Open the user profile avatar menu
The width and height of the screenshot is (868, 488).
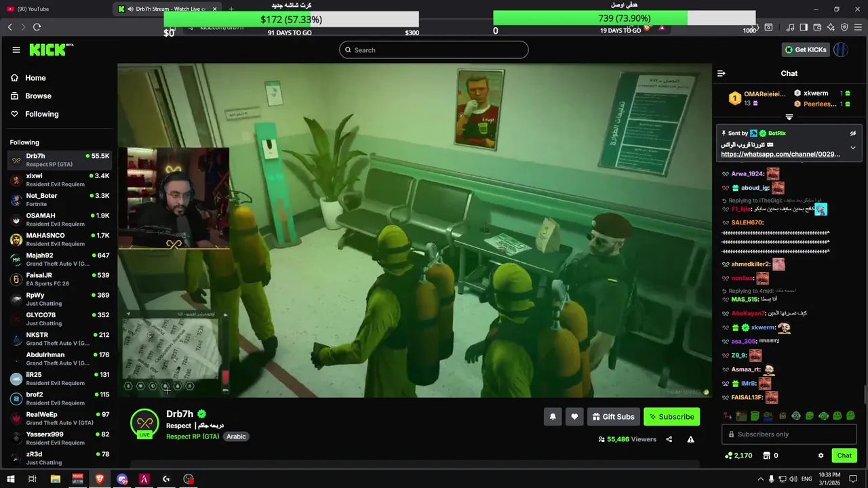pyautogui.click(x=841, y=49)
